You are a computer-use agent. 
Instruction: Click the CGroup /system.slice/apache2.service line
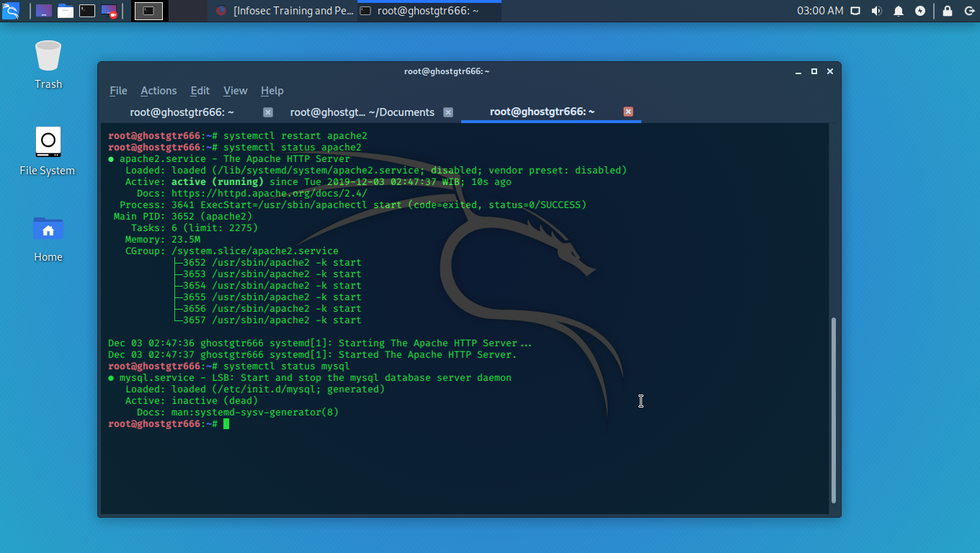(x=232, y=251)
